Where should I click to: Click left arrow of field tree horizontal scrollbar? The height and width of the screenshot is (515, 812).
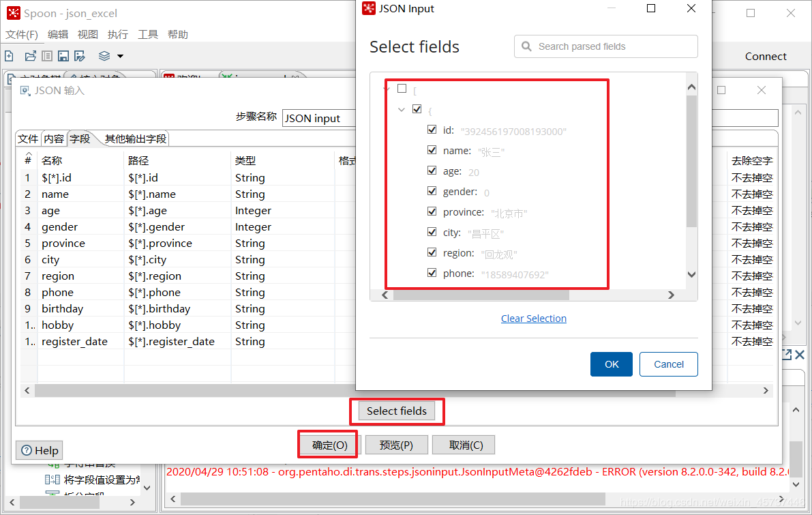coord(385,295)
